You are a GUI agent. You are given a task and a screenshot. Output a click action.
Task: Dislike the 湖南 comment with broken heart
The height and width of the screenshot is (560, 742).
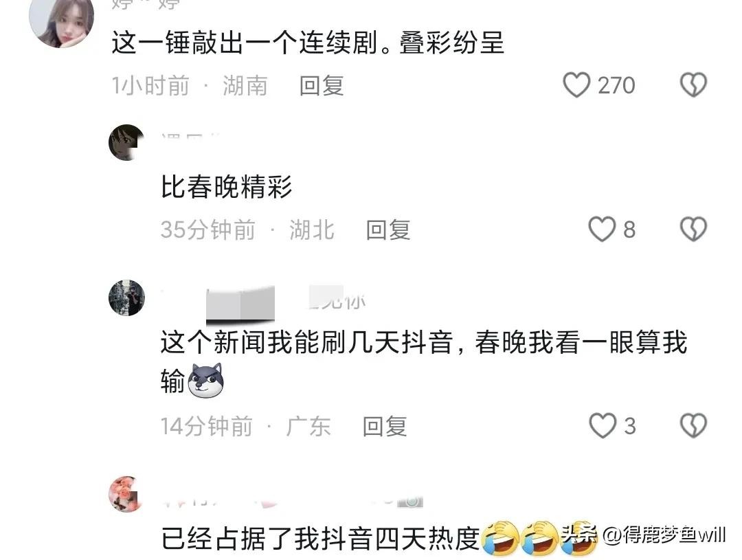click(x=693, y=85)
